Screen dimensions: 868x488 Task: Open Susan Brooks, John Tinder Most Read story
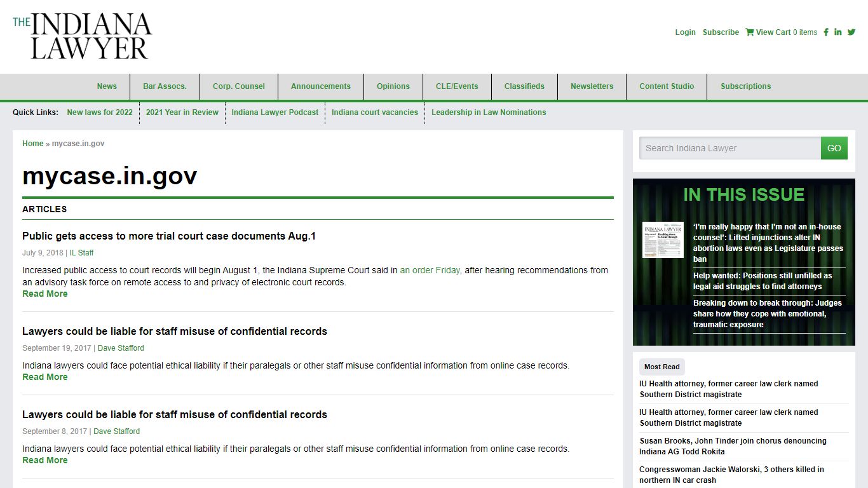[x=733, y=446]
